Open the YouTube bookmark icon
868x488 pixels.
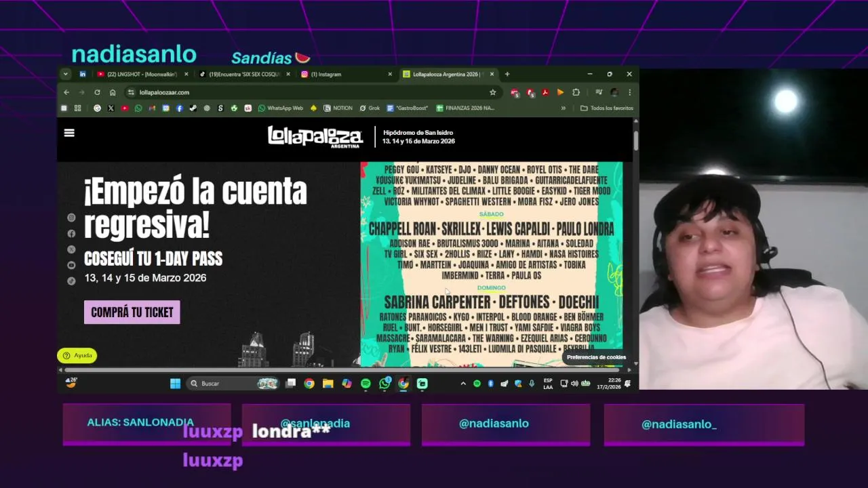125,108
